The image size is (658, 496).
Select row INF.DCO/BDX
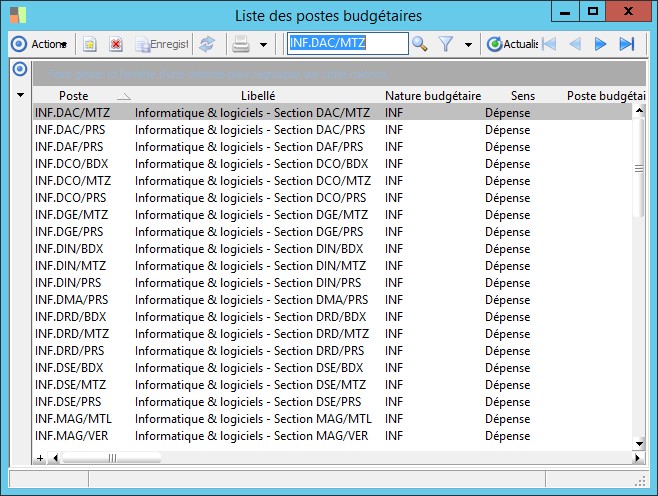(x=332, y=164)
